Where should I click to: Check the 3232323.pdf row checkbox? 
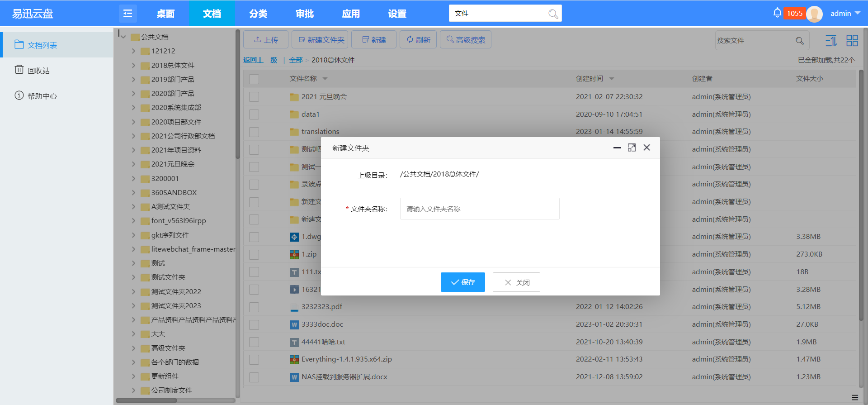coord(254,307)
